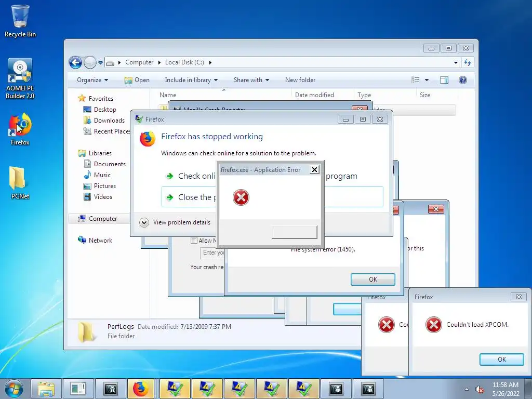The height and width of the screenshot is (399, 532).
Task: Open recent locations dropdown beside nav arrows
Action: (100, 63)
